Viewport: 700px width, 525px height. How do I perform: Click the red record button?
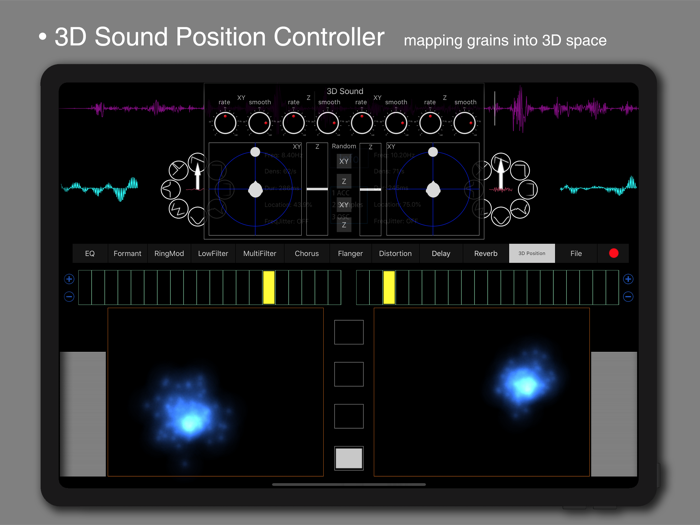[614, 253]
